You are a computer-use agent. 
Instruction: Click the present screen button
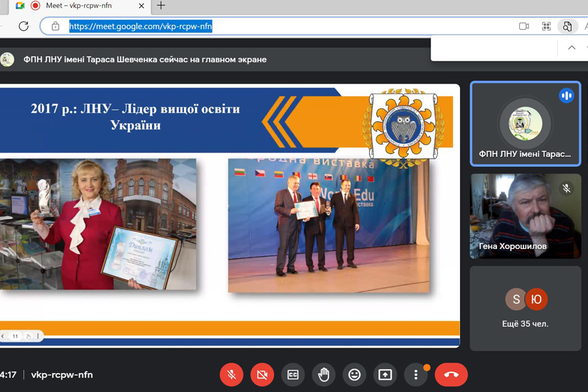385,374
